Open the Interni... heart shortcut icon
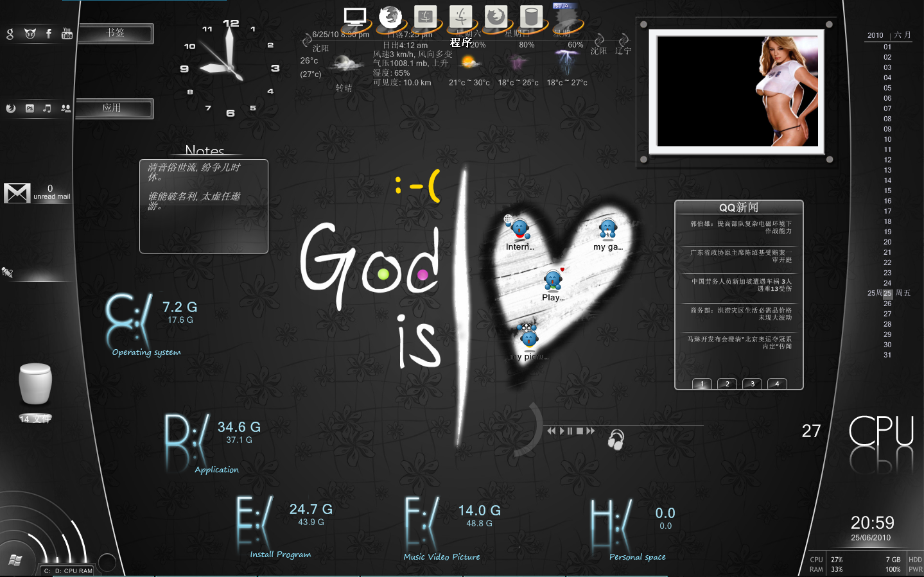 tap(519, 232)
